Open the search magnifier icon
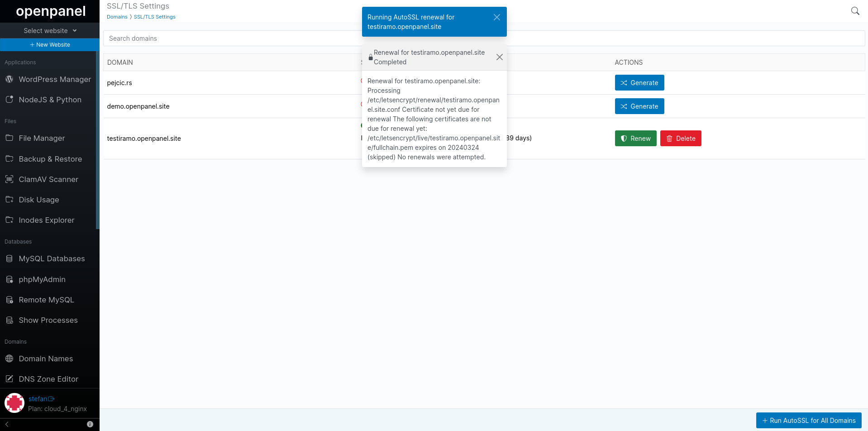The width and height of the screenshot is (868, 431). [855, 11]
